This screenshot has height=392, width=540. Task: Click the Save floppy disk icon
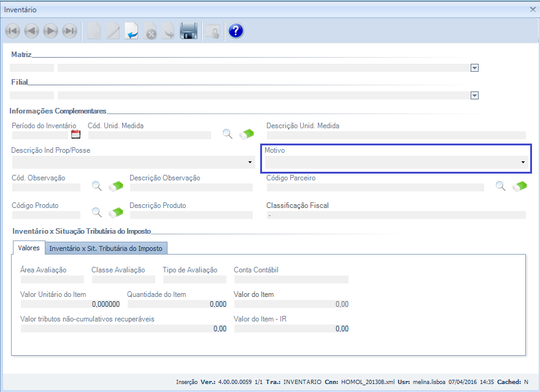point(188,31)
